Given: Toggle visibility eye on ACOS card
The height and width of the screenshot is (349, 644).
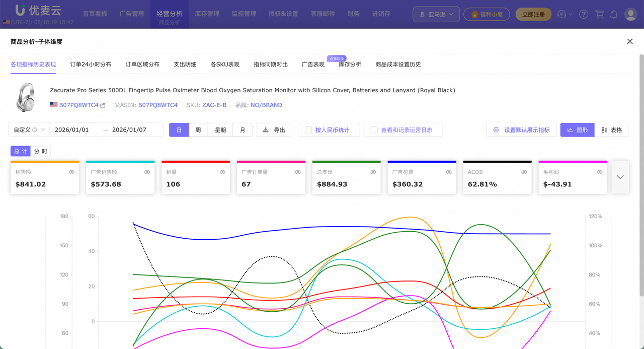Looking at the screenshot, I should pos(524,172).
